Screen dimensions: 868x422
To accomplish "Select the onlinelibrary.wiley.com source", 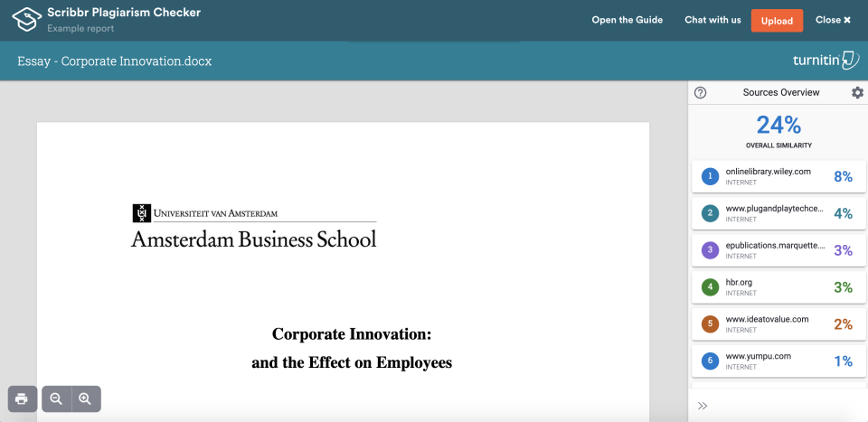I will (x=768, y=172).
